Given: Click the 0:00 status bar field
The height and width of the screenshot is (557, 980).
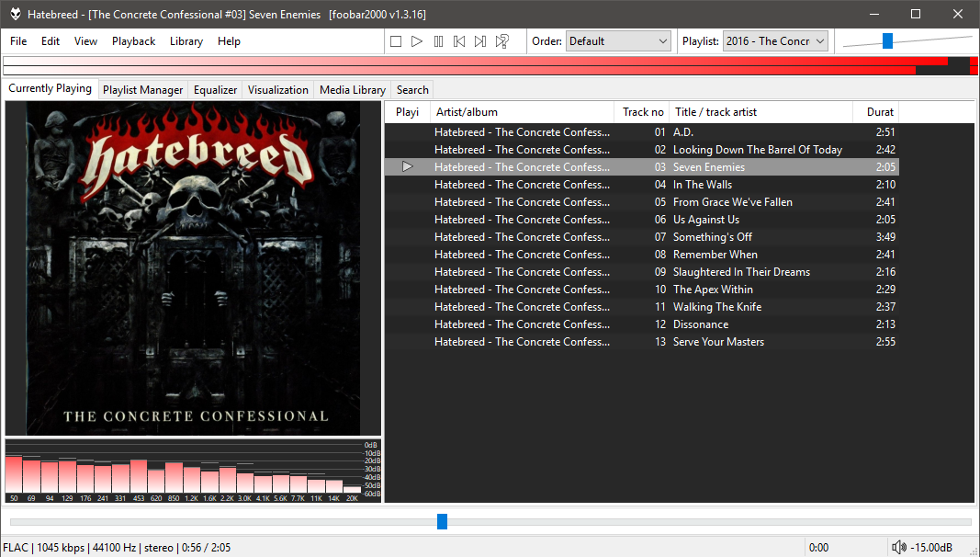Looking at the screenshot, I should [x=818, y=548].
